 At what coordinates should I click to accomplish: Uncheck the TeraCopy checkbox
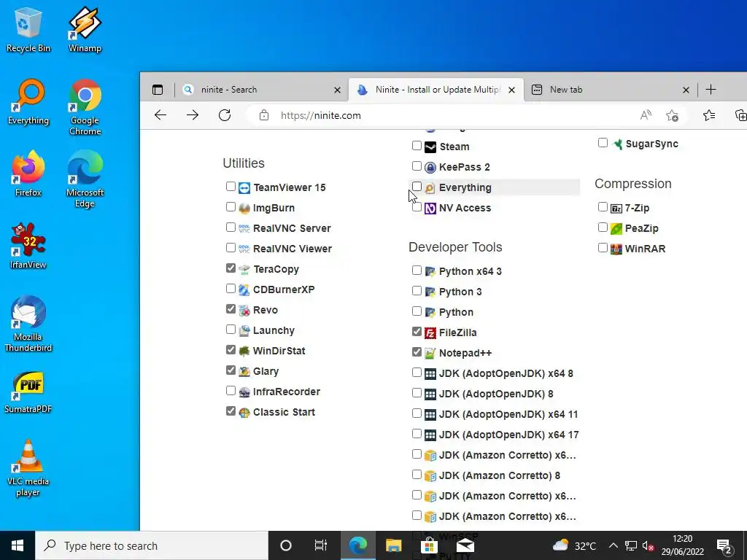(x=231, y=268)
